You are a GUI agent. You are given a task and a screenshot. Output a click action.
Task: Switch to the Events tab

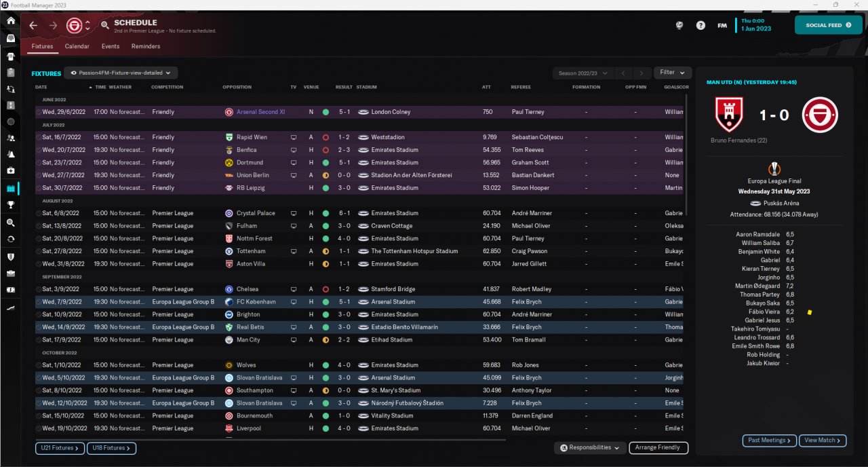coord(111,47)
